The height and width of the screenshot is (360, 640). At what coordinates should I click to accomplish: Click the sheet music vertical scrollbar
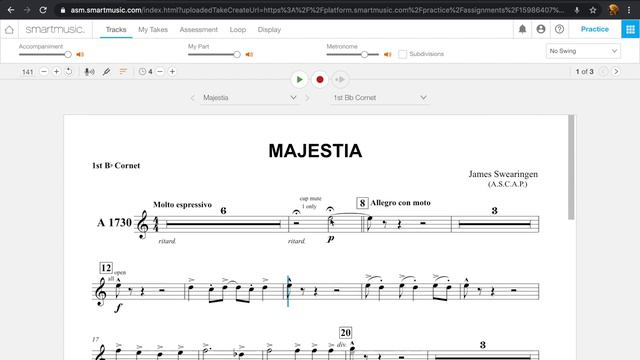[571, 167]
